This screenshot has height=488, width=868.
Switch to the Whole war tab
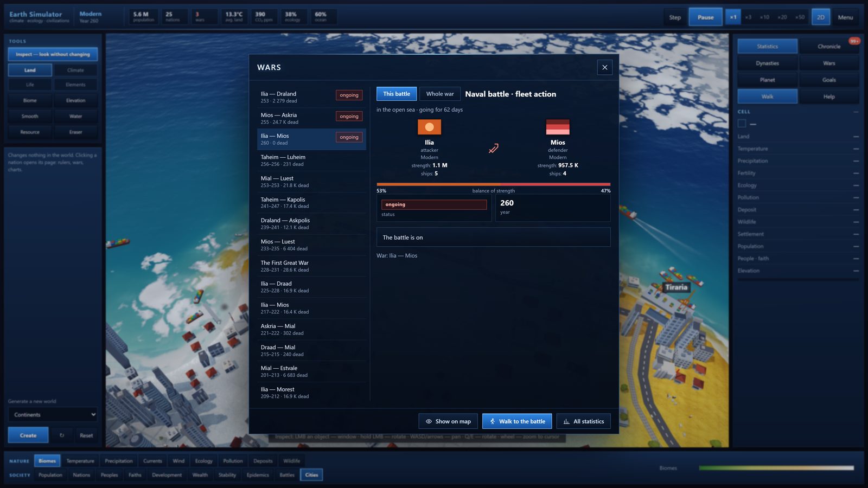pyautogui.click(x=440, y=94)
